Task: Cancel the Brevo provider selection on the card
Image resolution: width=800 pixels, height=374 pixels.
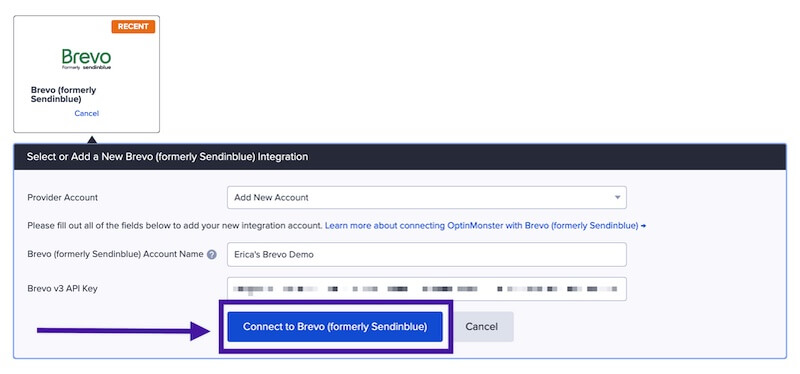Action: (x=86, y=113)
